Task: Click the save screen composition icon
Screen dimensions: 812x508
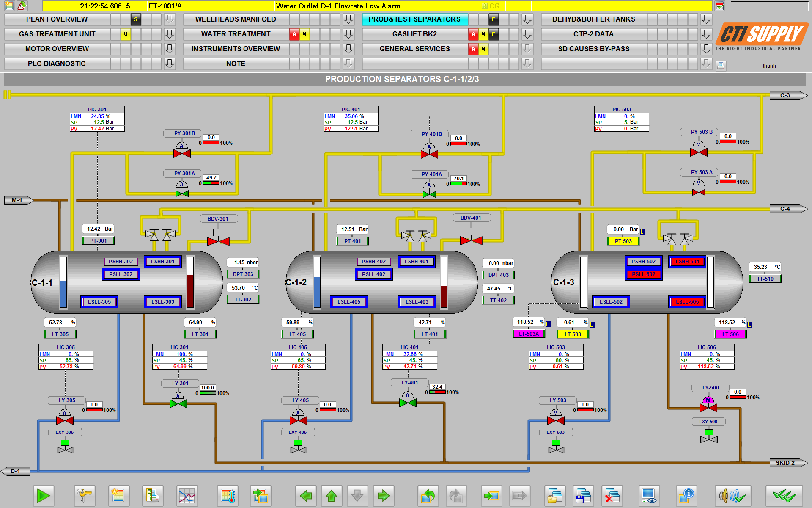Action: point(583,496)
